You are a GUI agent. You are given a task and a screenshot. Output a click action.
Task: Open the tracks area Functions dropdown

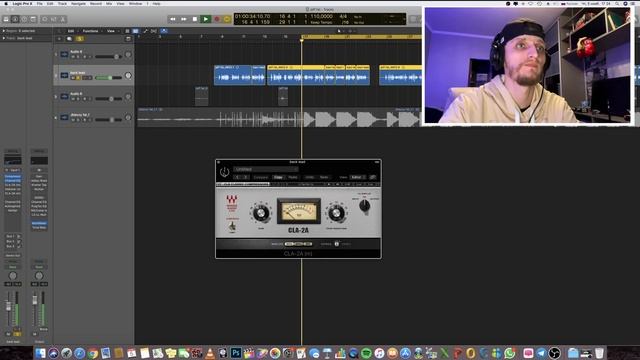92,31
